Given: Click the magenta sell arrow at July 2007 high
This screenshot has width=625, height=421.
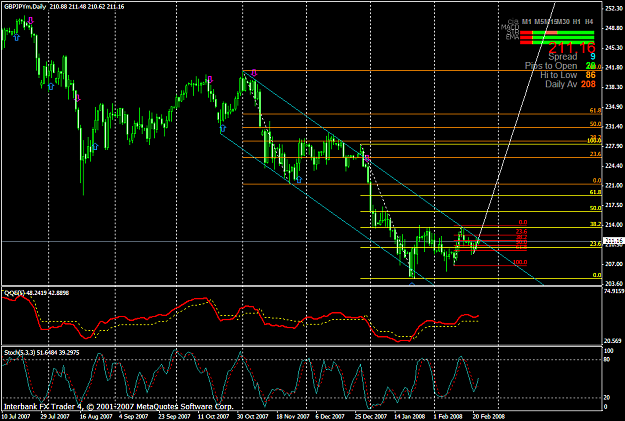Looking at the screenshot, I should pyautogui.click(x=31, y=21).
